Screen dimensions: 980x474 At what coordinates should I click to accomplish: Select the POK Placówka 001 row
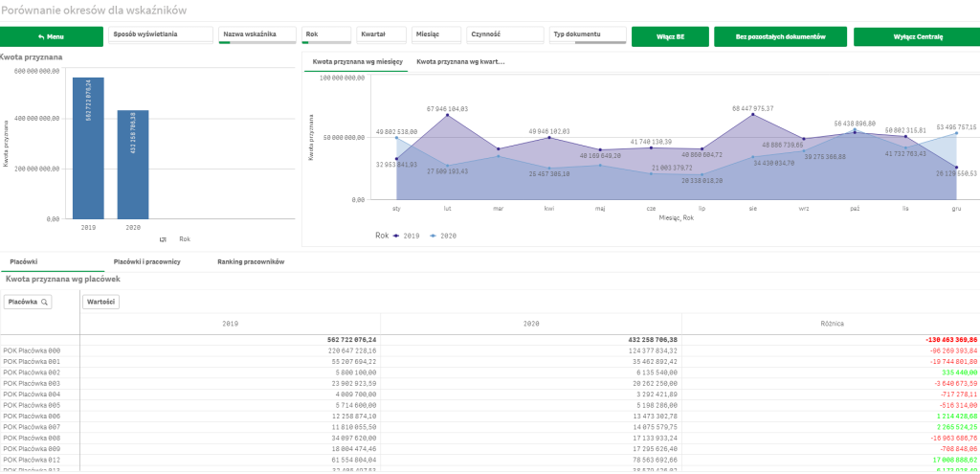coord(490,361)
